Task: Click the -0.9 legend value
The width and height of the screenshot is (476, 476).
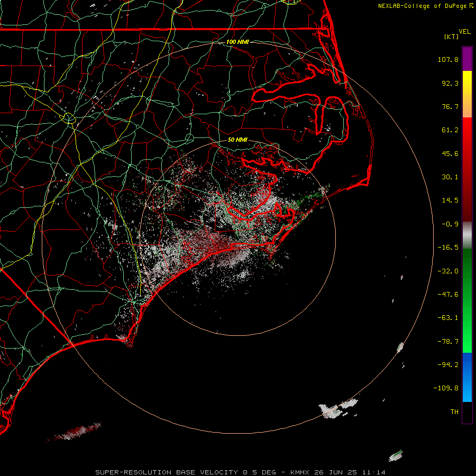Action: pyautogui.click(x=450, y=224)
